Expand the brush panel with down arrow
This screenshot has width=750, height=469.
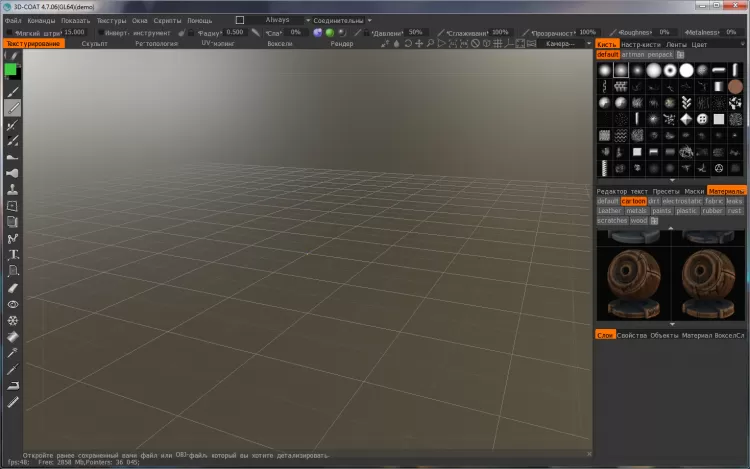tap(672, 180)
